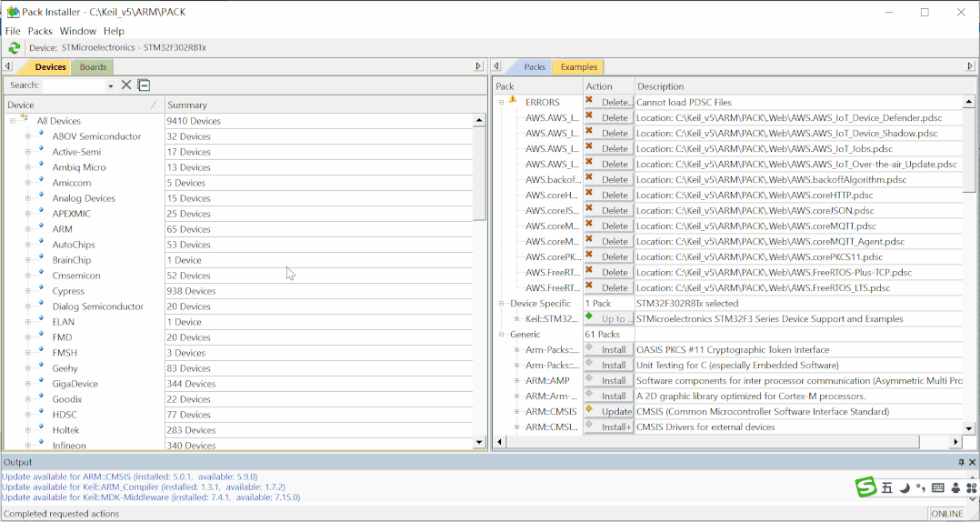Expand the Infineon vendor node
Screen dimensions: 980x522
pyautogui.click(x=28, y=446)
